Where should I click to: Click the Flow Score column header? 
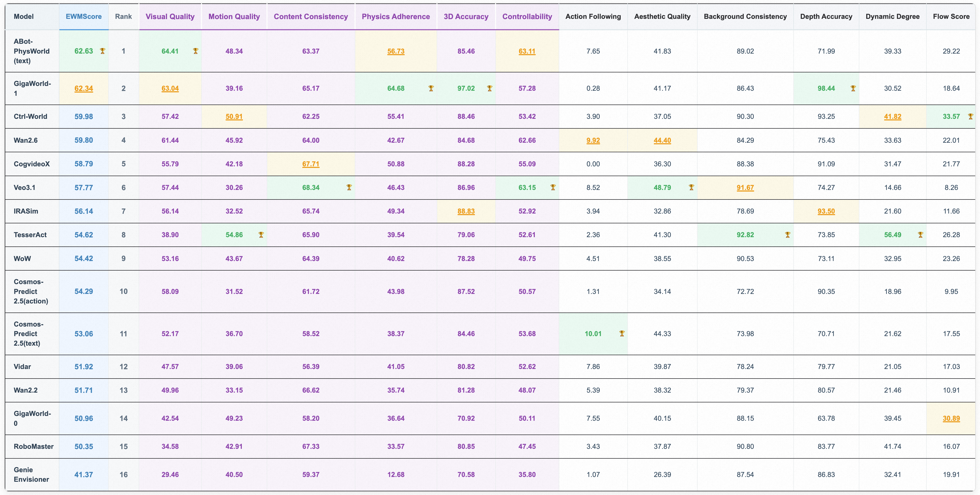[x=951, y=16]
